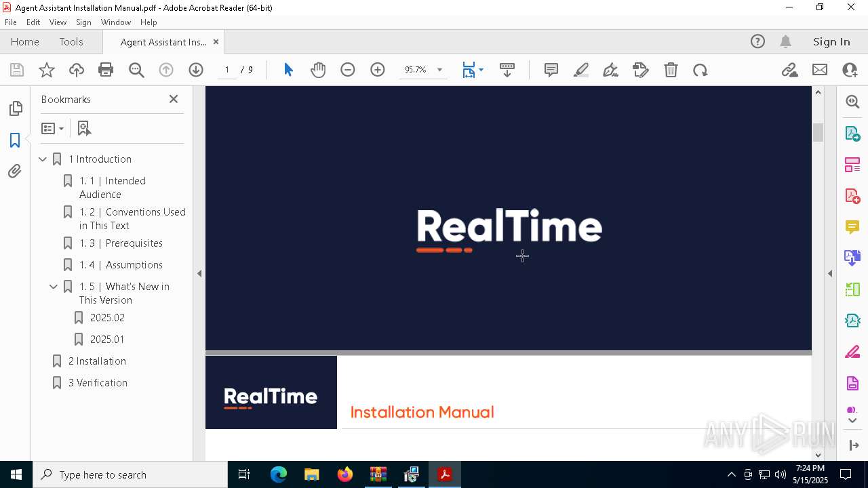The height and width of the screenshot is (488, 868).
Task: Send the file by email
Action: coord(820,70)
